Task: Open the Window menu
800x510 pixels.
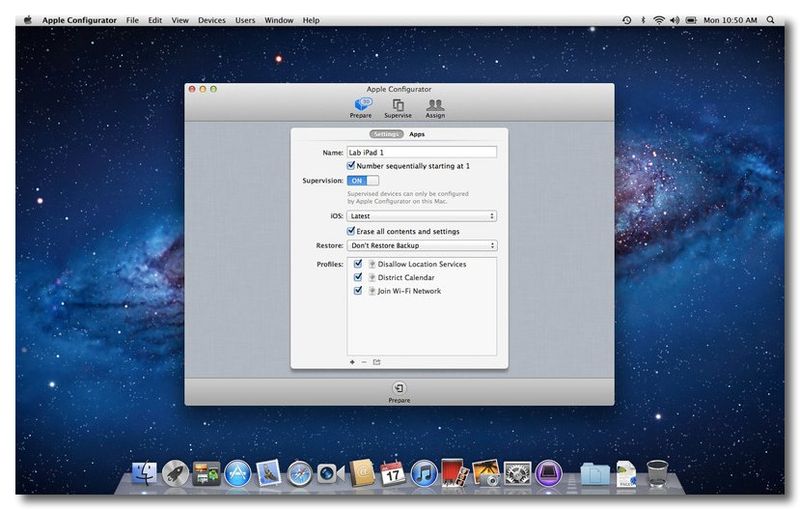Action: (x=279, y=20)
